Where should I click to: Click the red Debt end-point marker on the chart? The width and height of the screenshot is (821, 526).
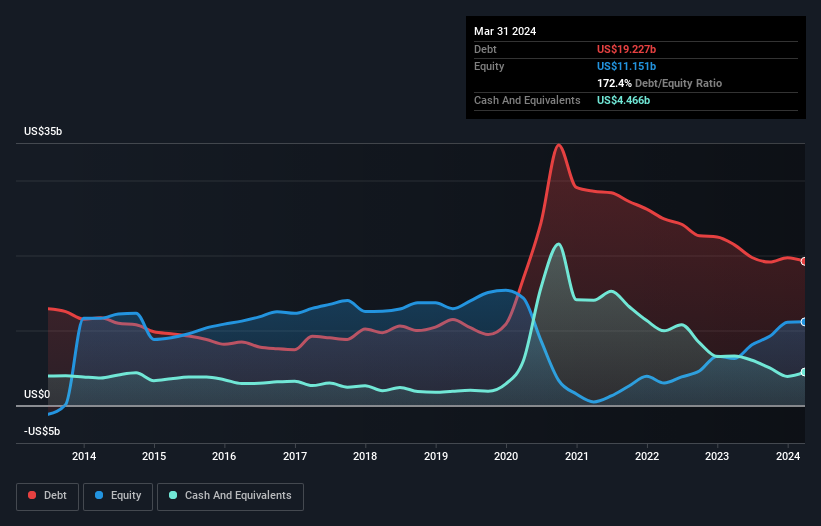point(804,261)
